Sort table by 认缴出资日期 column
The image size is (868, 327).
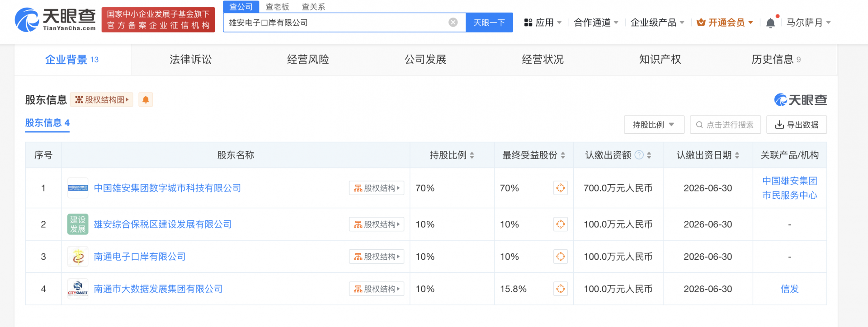pos(737,155)
